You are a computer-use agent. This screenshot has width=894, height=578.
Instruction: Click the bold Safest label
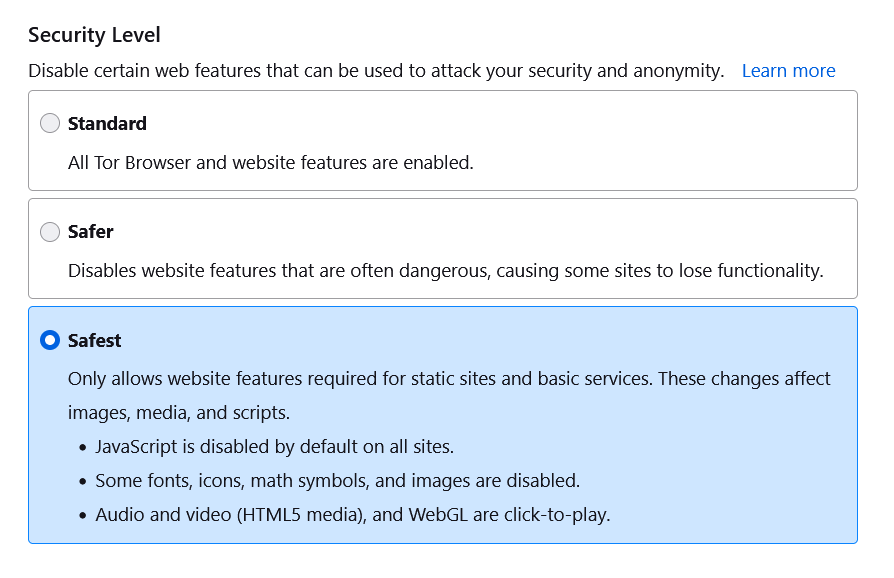95,341
